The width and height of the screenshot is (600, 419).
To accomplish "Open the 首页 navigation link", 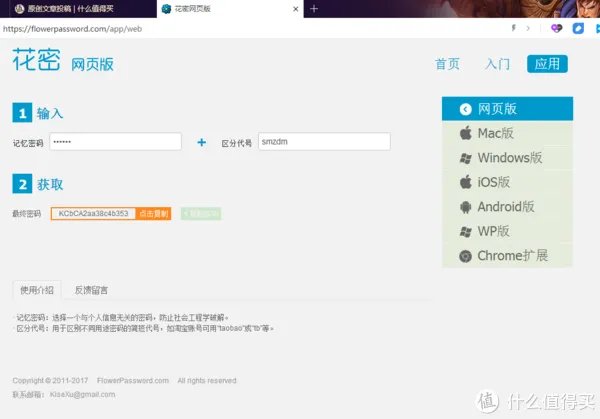I will [447, 64].
